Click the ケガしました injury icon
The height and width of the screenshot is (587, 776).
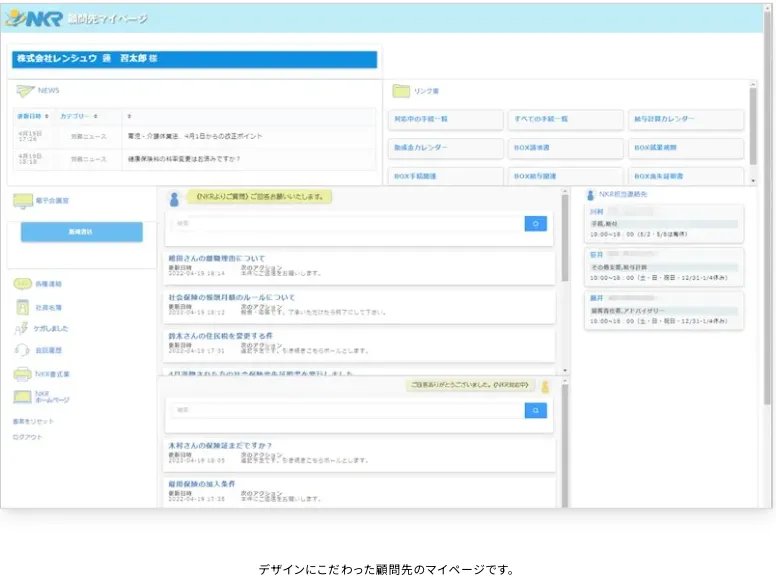pyautogui.click(x=21, y=329)
